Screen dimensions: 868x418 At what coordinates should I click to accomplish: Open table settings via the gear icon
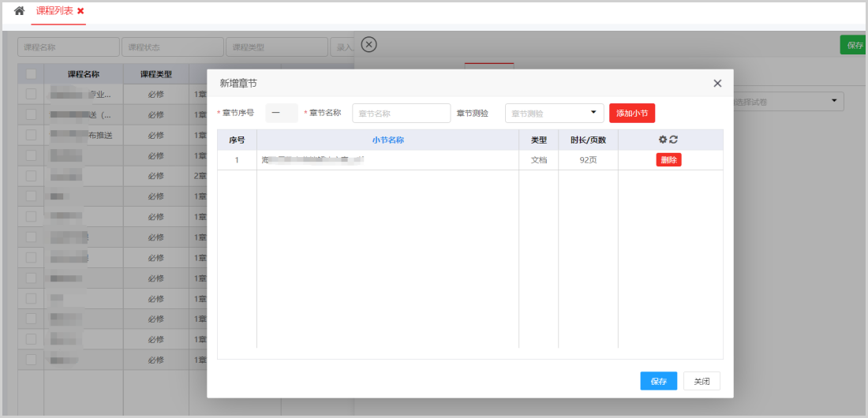663,140
